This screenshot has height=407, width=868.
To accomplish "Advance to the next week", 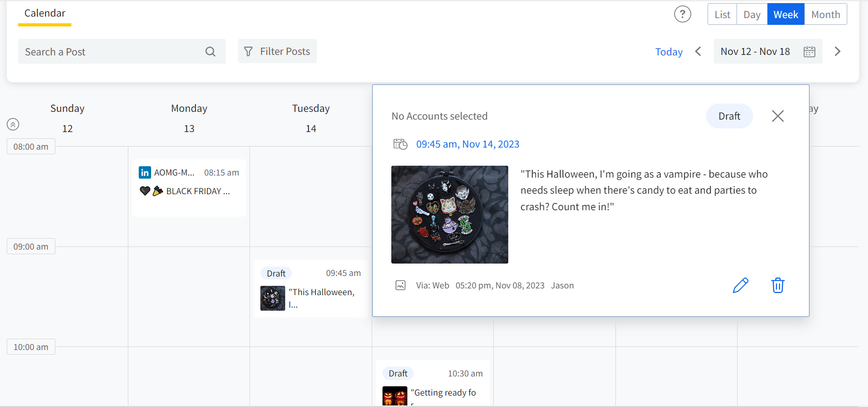I will (x=837, y=51).
